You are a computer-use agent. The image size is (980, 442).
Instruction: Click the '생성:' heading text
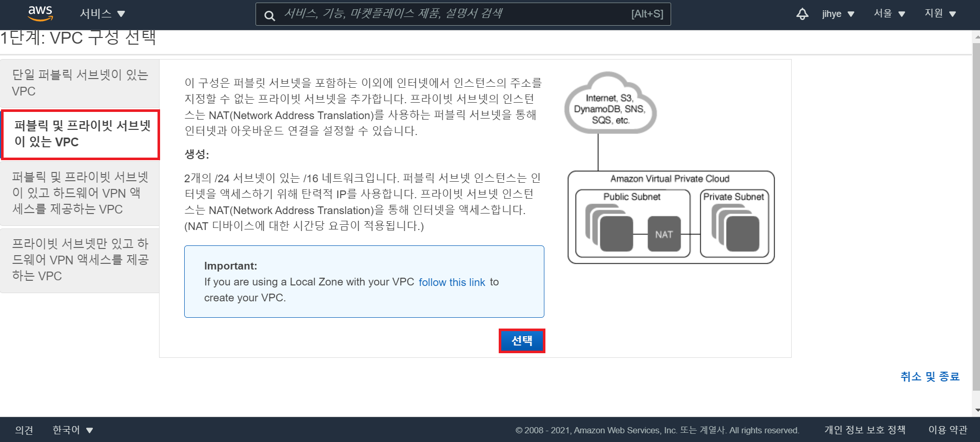[x=197, y=154]
